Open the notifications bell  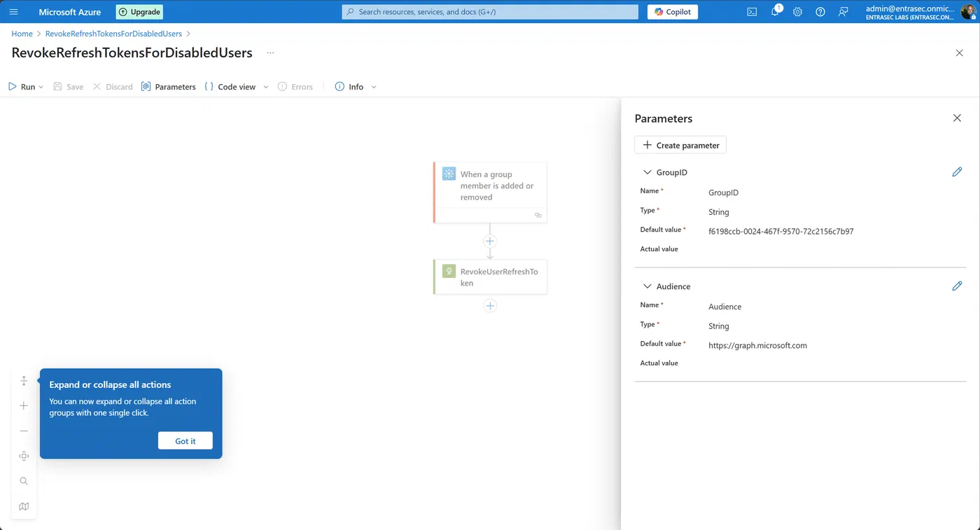point(776,12)
